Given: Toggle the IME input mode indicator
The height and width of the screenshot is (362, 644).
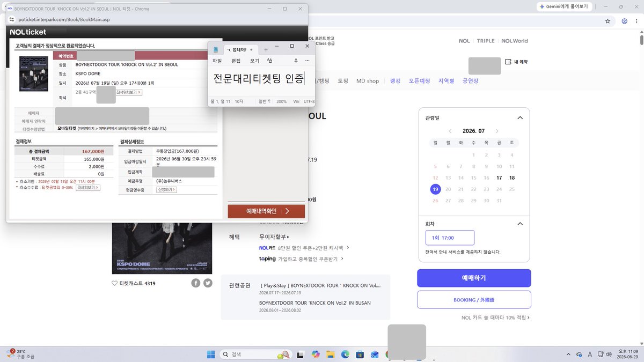Looking at the screenshot, I should [590, 354].
